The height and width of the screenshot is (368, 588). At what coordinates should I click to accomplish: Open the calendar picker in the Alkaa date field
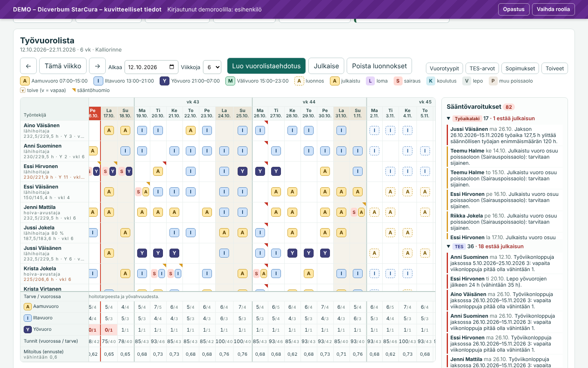[x=171, y=67]
